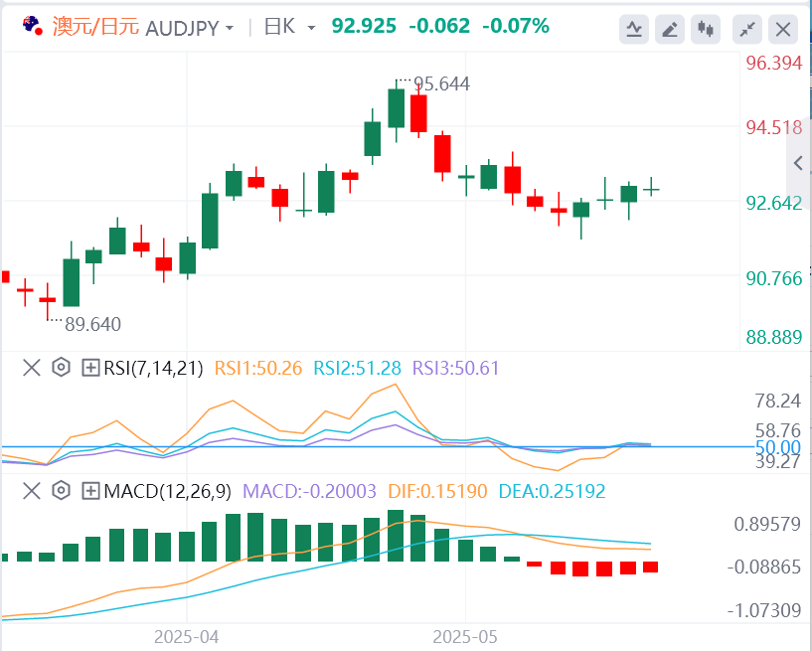Open the AUDJPY symbol dropdown
812x651 pixels.
[190, 27]
